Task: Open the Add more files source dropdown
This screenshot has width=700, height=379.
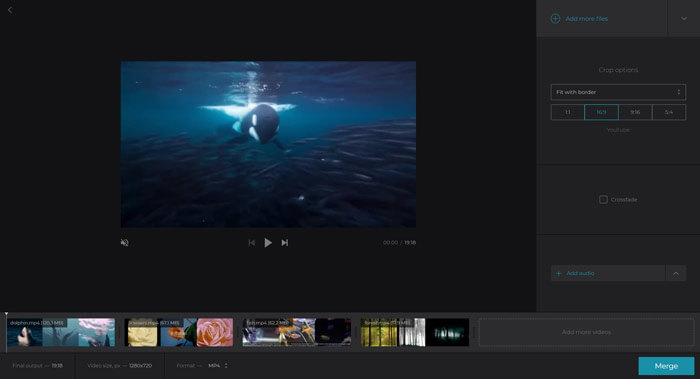Action: tap(683, 19)
